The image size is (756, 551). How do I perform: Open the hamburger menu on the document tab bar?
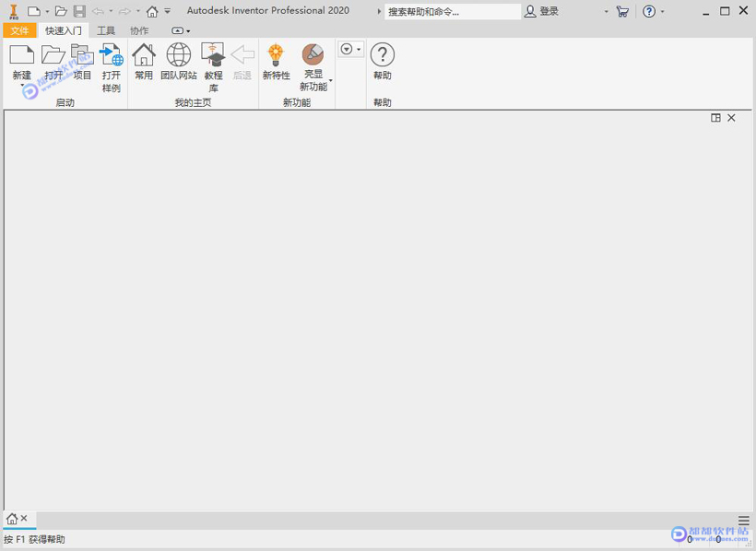click(744, 521)
